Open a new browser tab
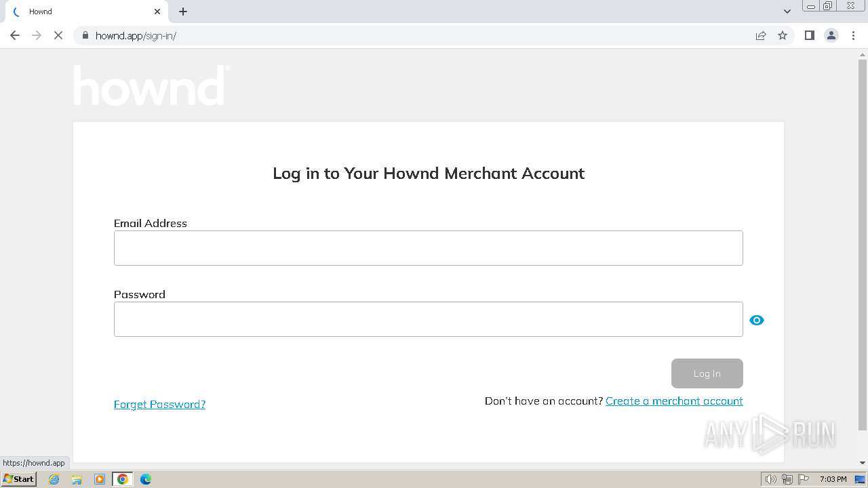 183,12
